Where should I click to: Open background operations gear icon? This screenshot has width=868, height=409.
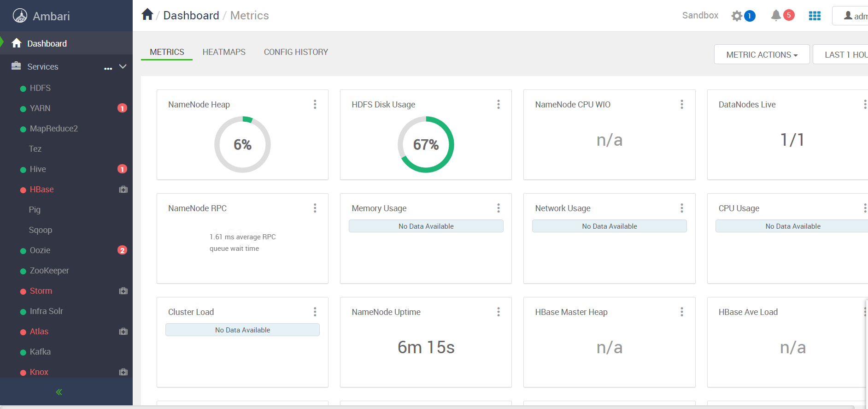click(737, 16)
